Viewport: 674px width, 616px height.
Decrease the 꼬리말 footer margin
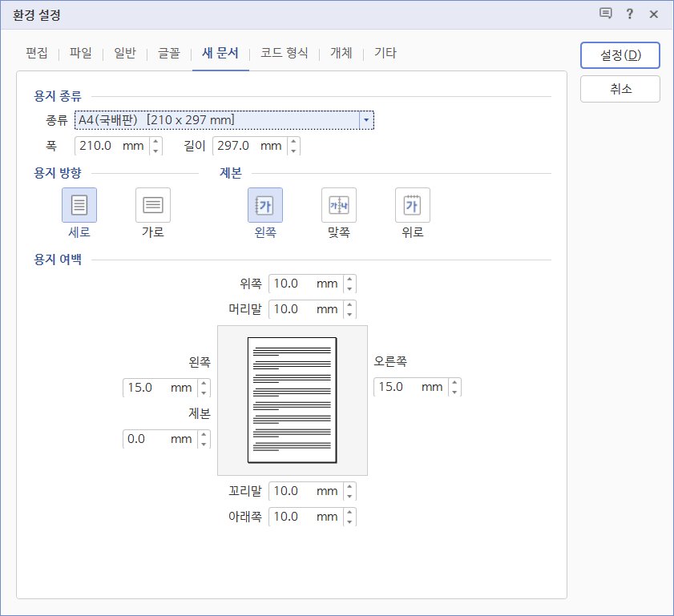350,496
